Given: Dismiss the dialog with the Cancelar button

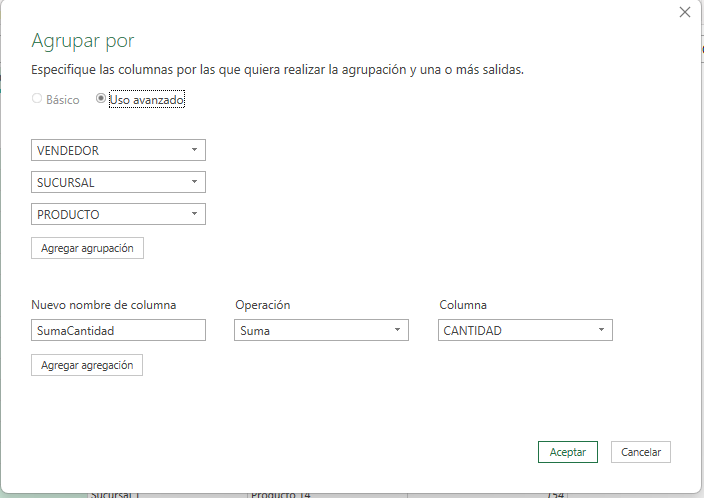Looking at the screenshot, I should (641, 452).
